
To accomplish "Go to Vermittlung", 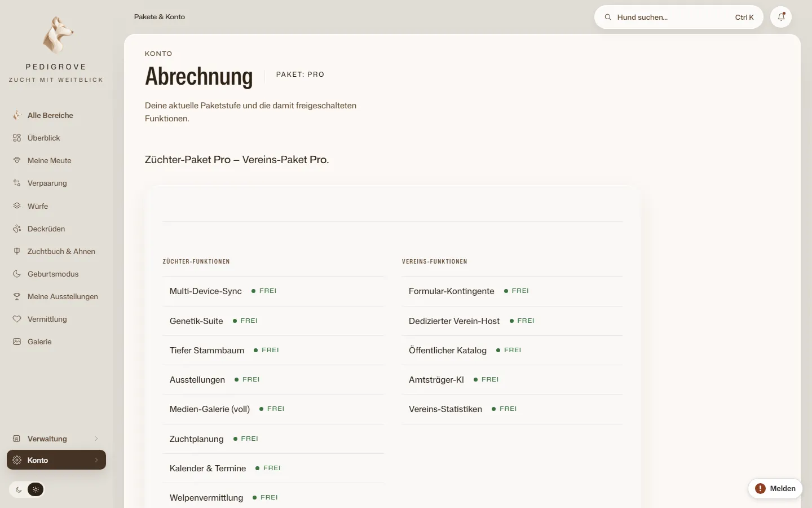I will (x=56, y=319).
